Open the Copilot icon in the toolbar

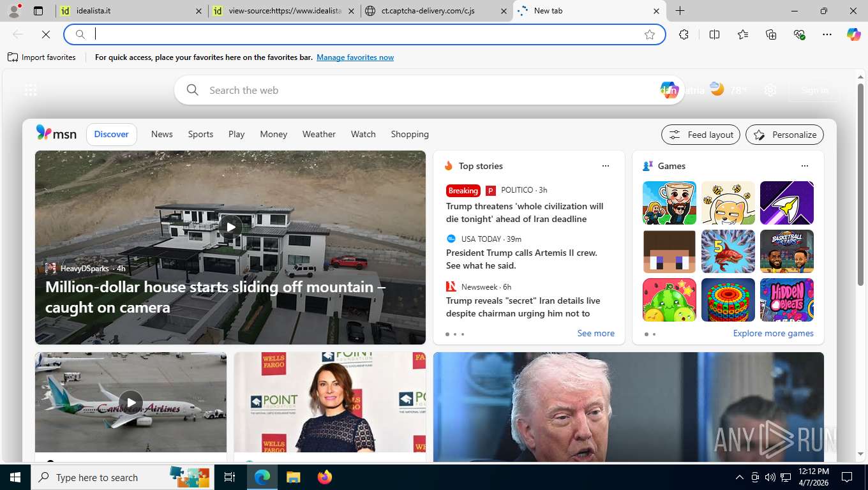coord(854,34)
